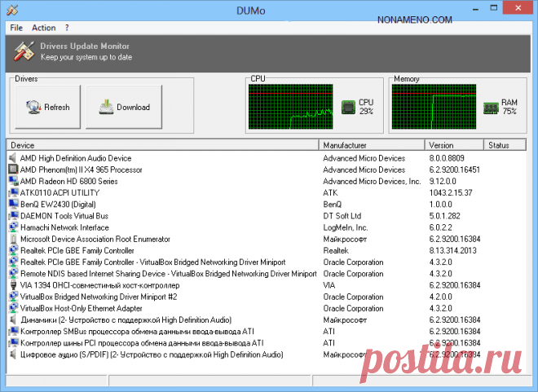
Task: Open the question mark help menu
Action: click(67, 28)
